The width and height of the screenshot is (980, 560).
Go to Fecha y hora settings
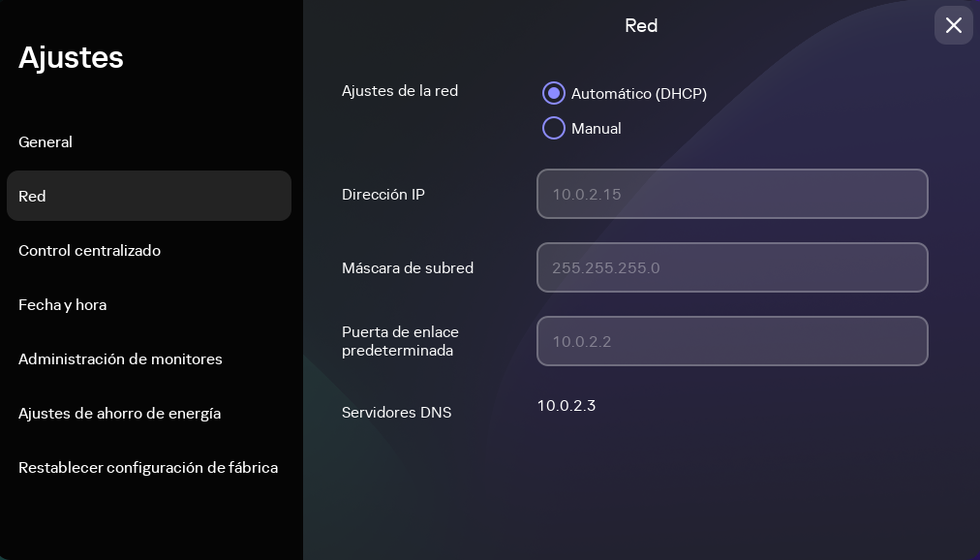click(x=64, y=304)
